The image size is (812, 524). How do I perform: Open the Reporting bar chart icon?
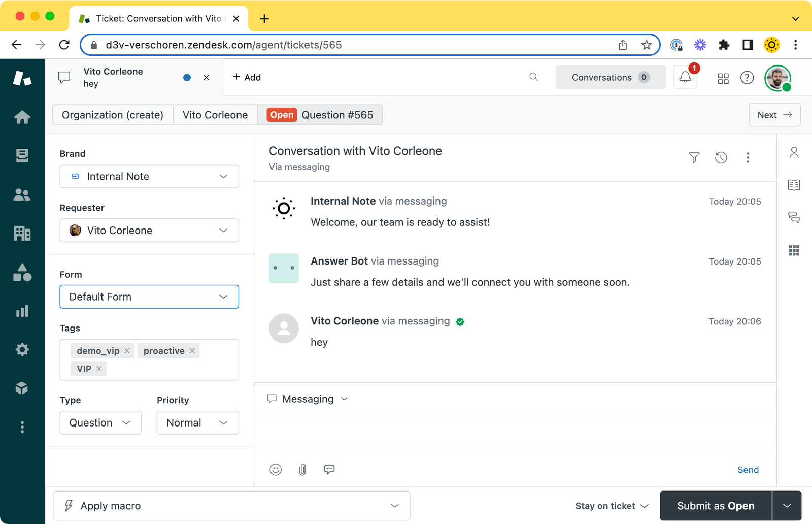point(22,311)
